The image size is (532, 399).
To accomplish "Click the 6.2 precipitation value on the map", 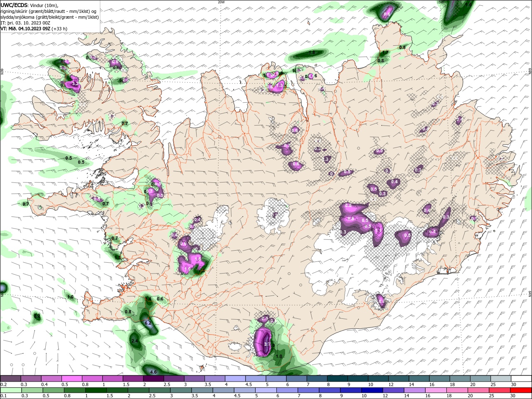I will tap(148, 323).
